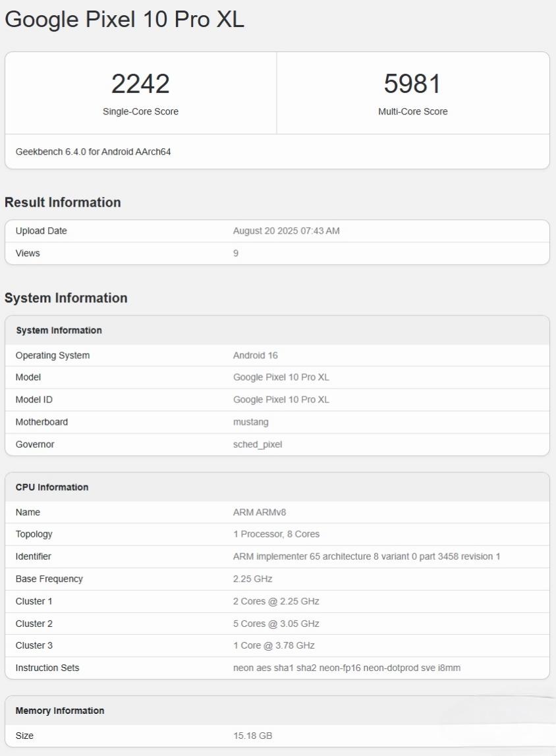The width and height of the screenshot is (556, 756).
Task: Select the 1 Core @ 3.78 GHz value
Action: tap(274, 645)
